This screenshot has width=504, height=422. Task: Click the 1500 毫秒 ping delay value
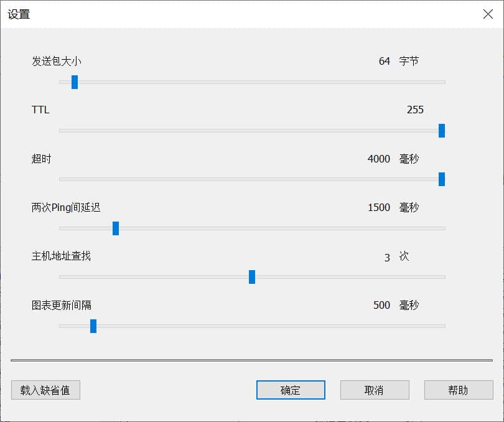tap(389, 207)
